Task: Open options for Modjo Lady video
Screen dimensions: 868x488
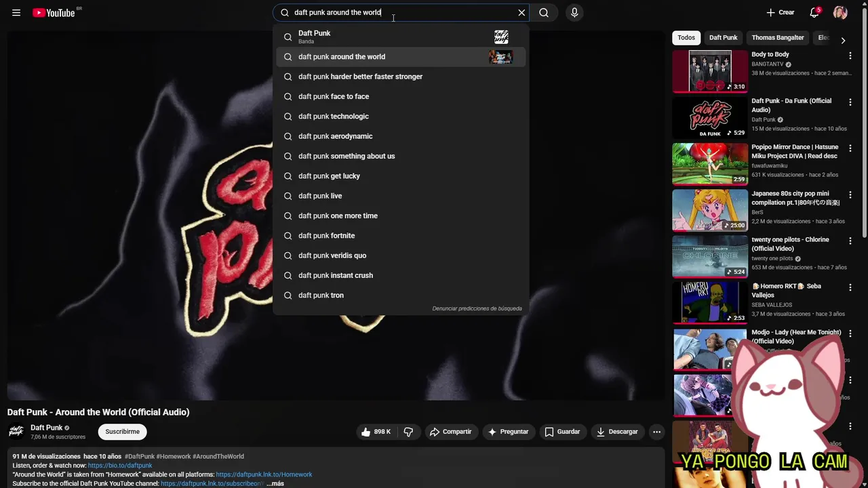Action: (x=850, y=333)
